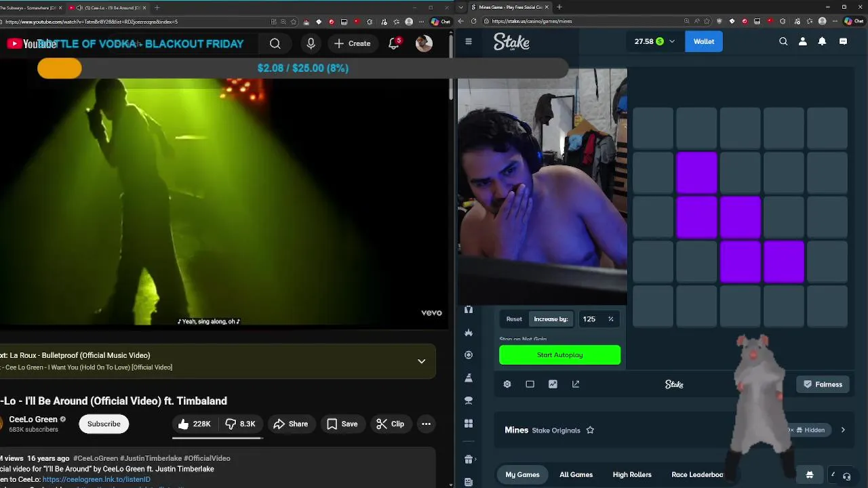Viewport: 868px width, 488px height.
Task: Select the top-left tile of the Mines grid
Action: pyautogui.click(x=653, y=128)
